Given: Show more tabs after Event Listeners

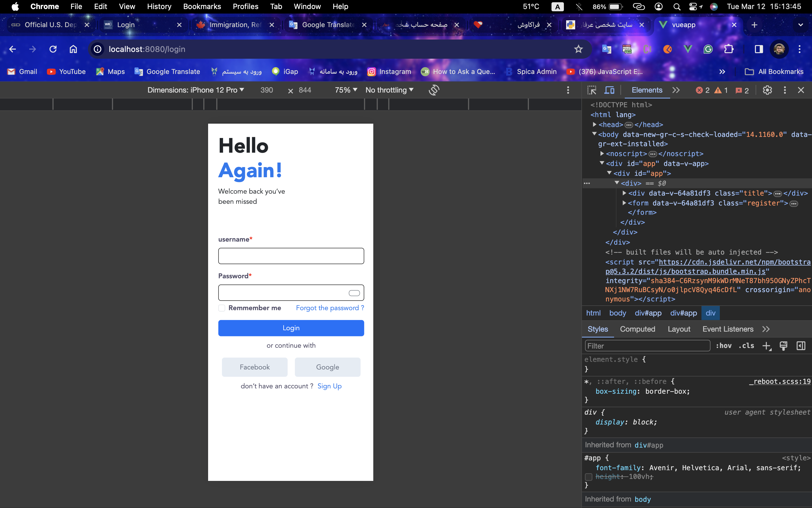Looking at the screenshot, I should click(766, 329).
